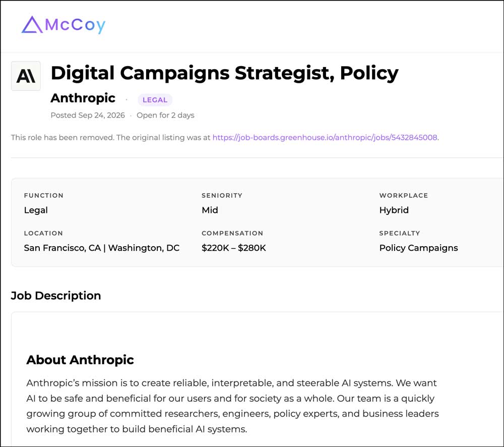Click the Anthropic mission paragraph text

tap(232, 406)
